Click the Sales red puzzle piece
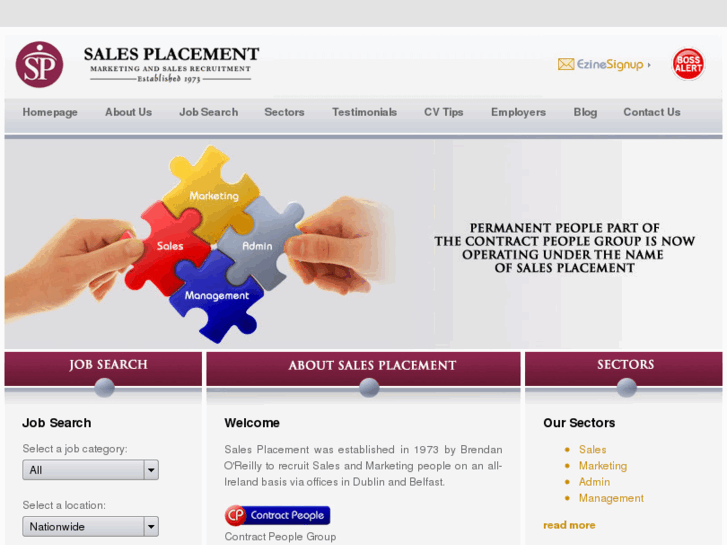 click(x=169, y=246)
